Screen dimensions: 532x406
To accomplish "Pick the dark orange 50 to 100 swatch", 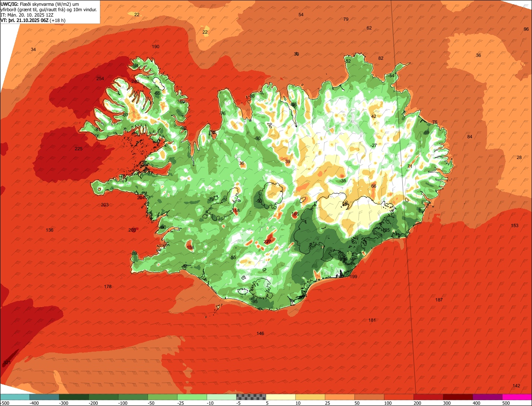I will (369, 397).
